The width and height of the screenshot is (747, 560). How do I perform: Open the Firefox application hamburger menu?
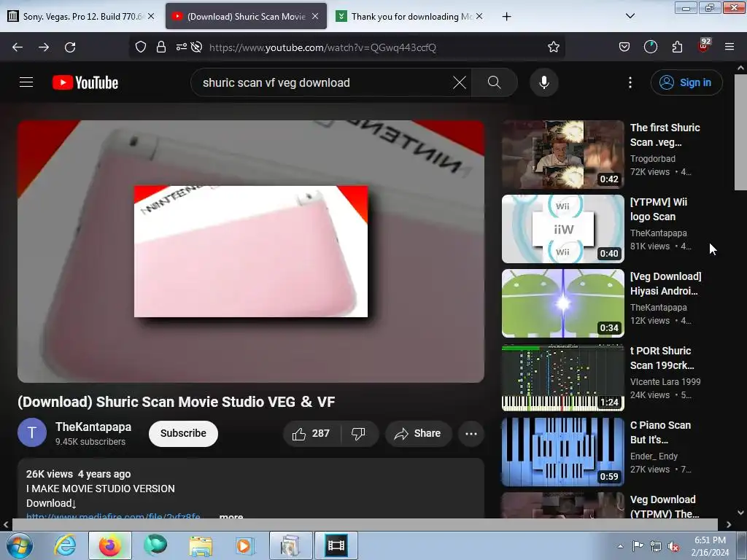pyautogui.click(x=729, y=47)
